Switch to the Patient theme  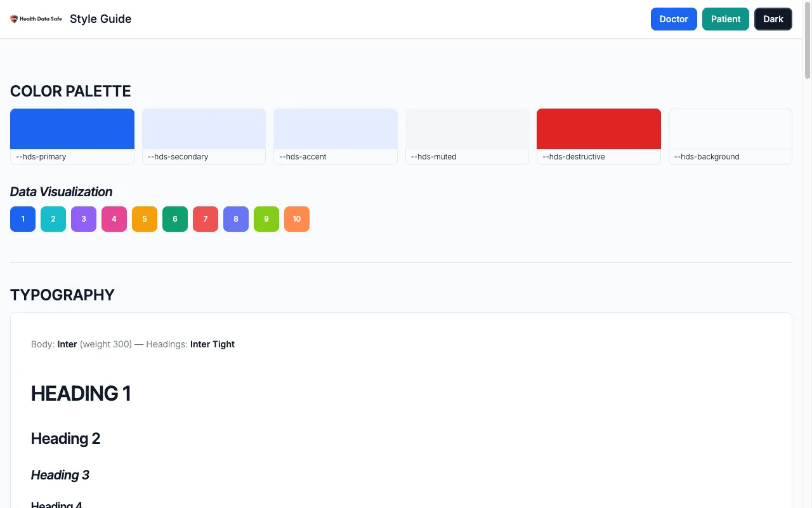[x=725, y=19]
